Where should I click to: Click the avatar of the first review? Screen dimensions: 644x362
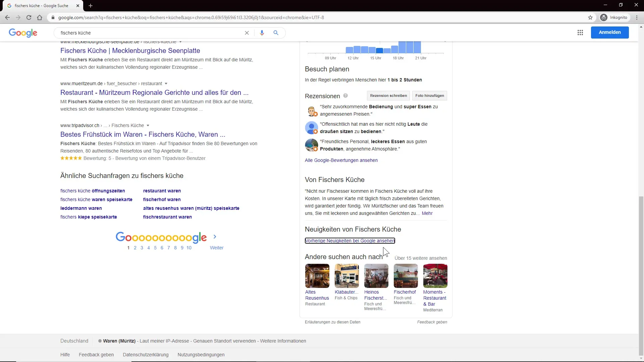[x=311, y=111]
